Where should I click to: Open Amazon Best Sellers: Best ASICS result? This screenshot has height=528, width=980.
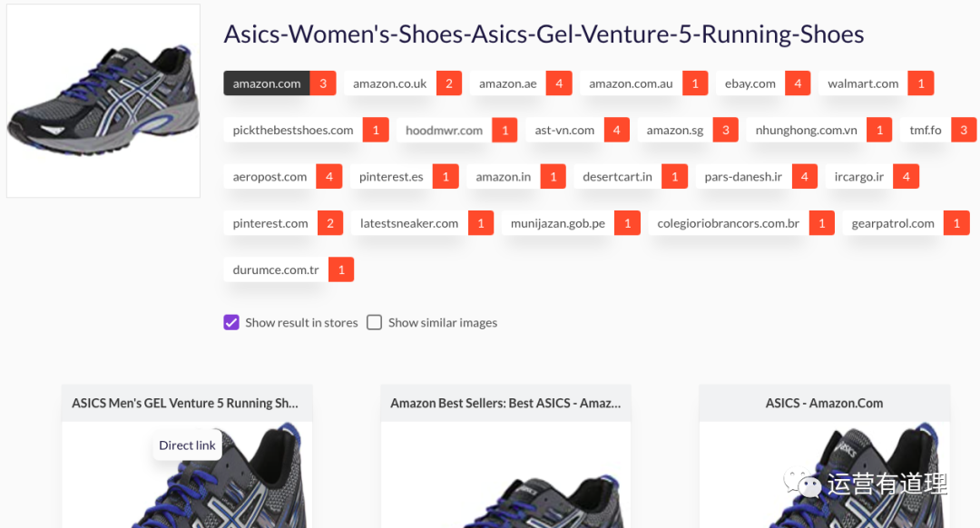click(505, 403)
